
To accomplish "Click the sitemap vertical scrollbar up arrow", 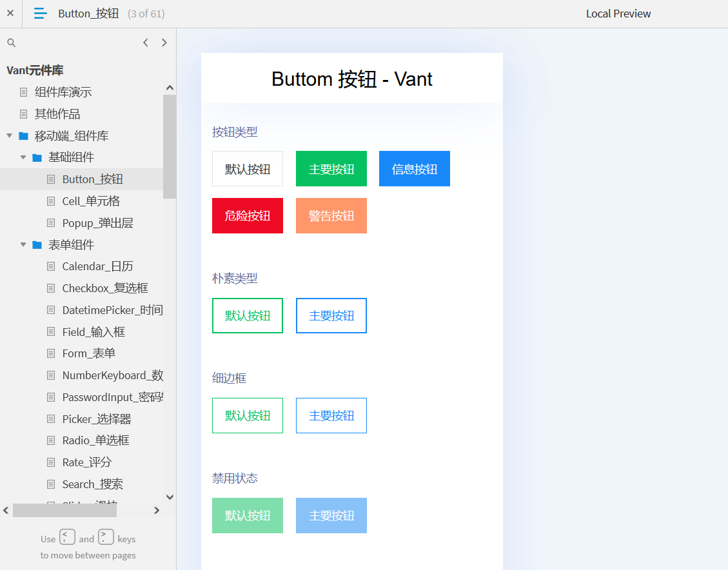I will click(x=170, y=88).
